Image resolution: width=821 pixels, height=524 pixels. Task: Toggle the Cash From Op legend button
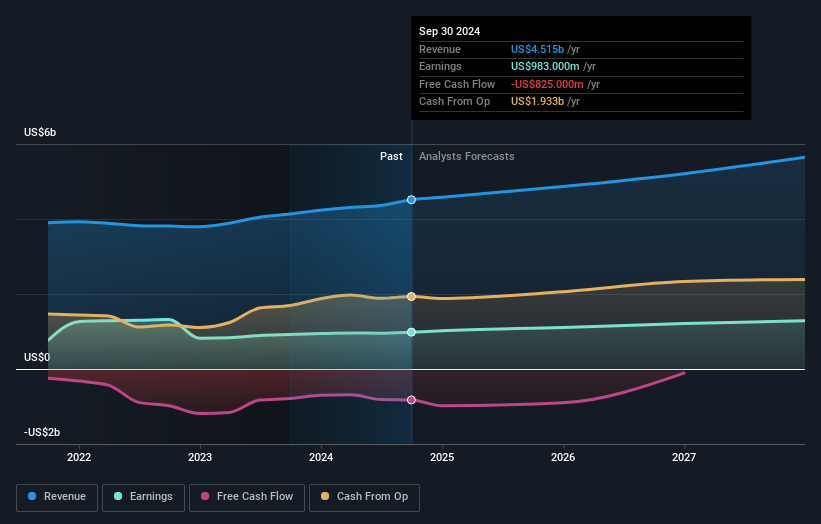(364, 497)
